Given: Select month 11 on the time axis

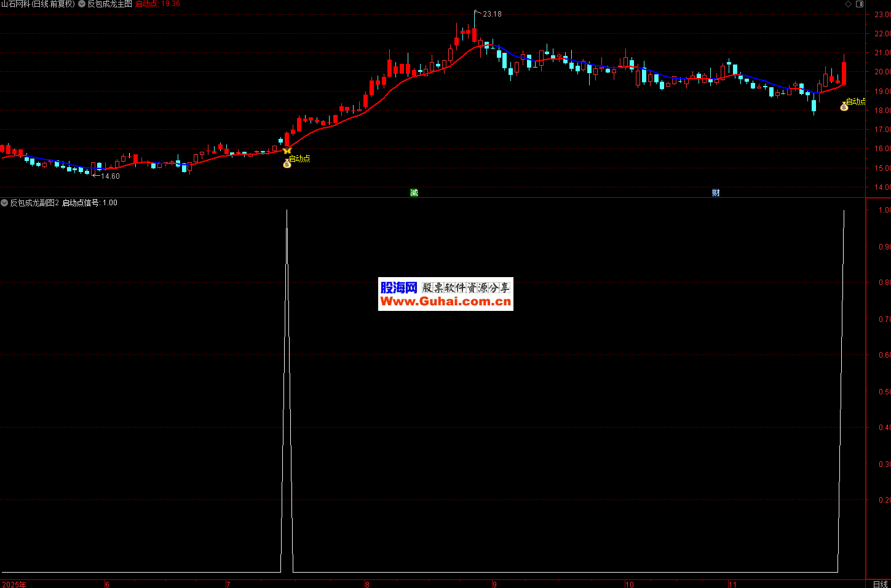Looking at the screenshot, I should point(732,584).
